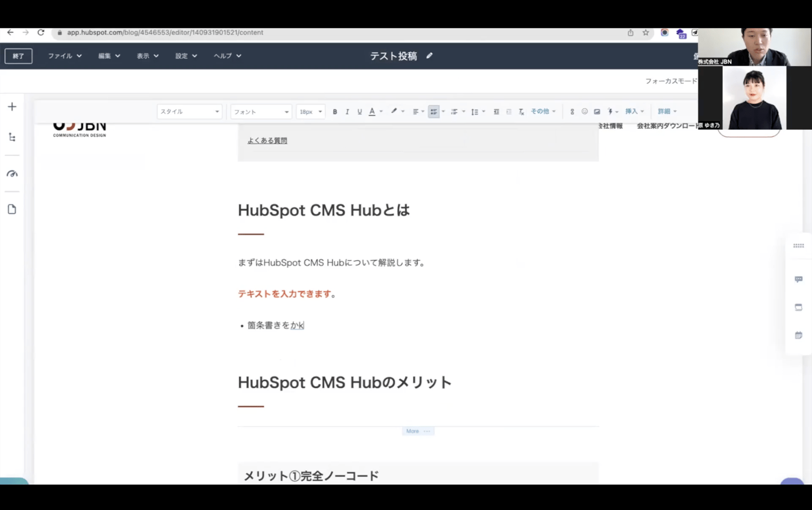
Task: Click the 株式会社 JBN video participant thumbnail
Action: click(x=754, y=47)
